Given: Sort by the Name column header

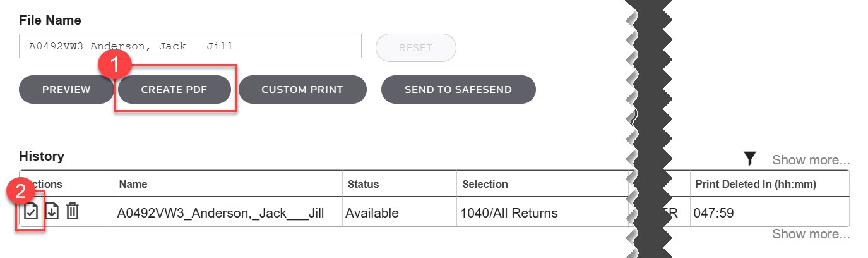Looking at the screenshot, I should coord(133,184).
